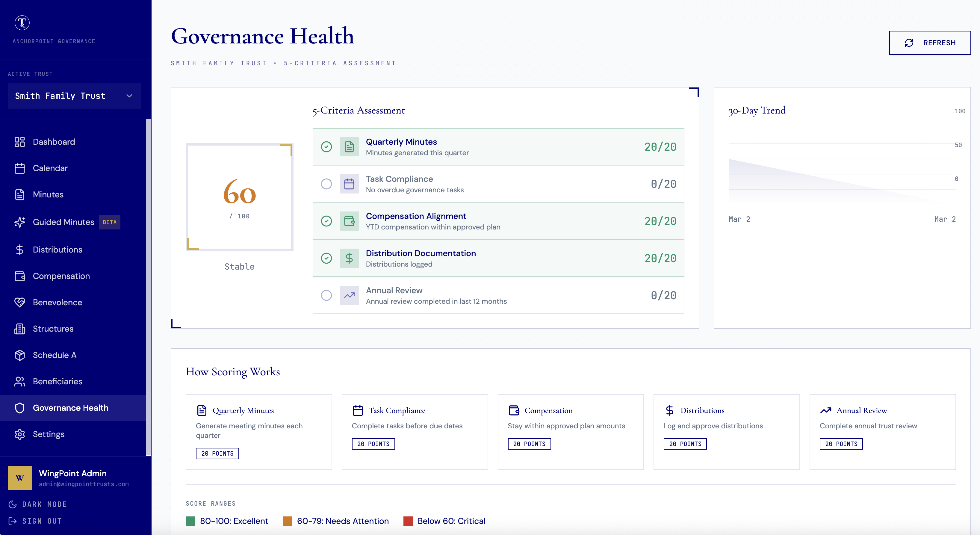
Task: Open the Compensation menu item
Action: coord(61,276)
